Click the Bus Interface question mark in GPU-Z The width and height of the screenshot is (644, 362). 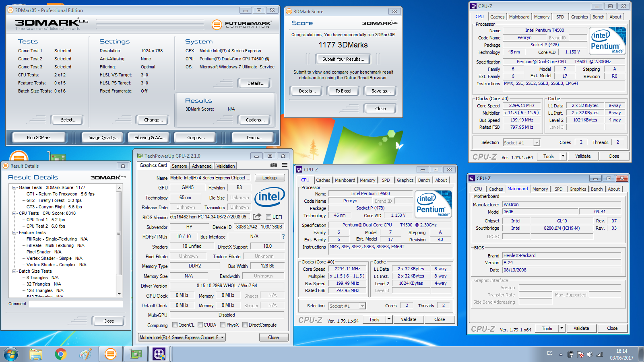click(x=283, y=237)
